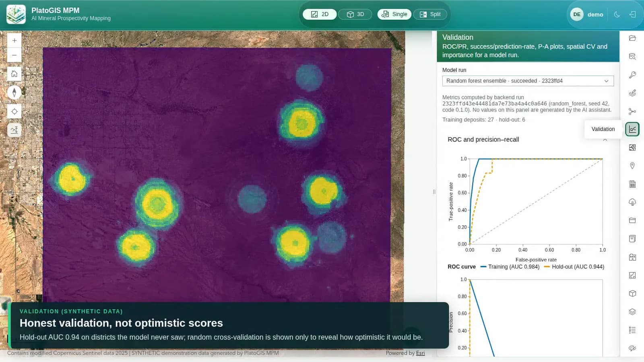Click 'Honest validation, not optimistic scores' caption
Viewport: 644px width, 362px height.
pos(121,323)
